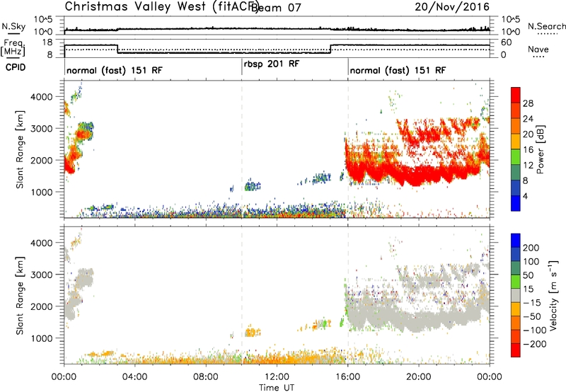
Task: Click the '16:00' time tick label
Action: point(347,377)
